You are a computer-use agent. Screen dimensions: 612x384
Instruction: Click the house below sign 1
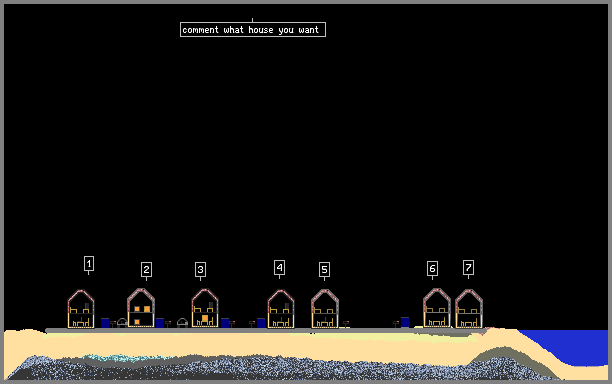[81, 309]
